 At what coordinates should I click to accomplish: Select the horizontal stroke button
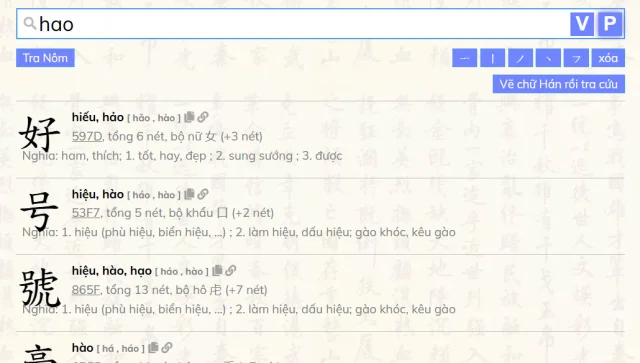click(464, 58)
